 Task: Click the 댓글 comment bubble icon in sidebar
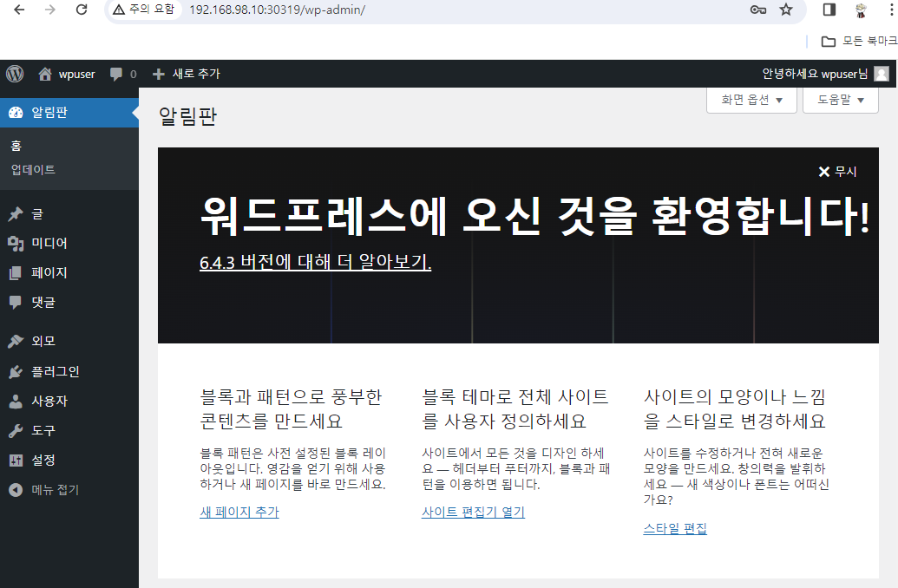[16, 303]
